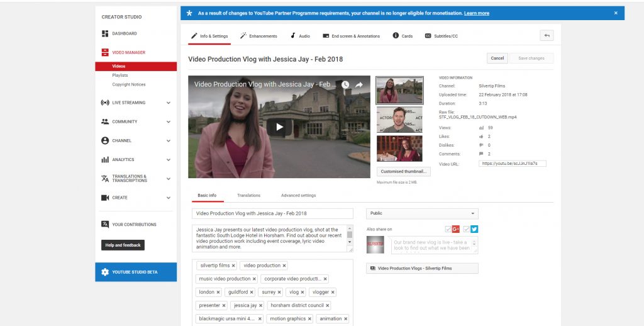Remove the video production tag
Viewport: 644px width, 326px height.
click(284, 266)
